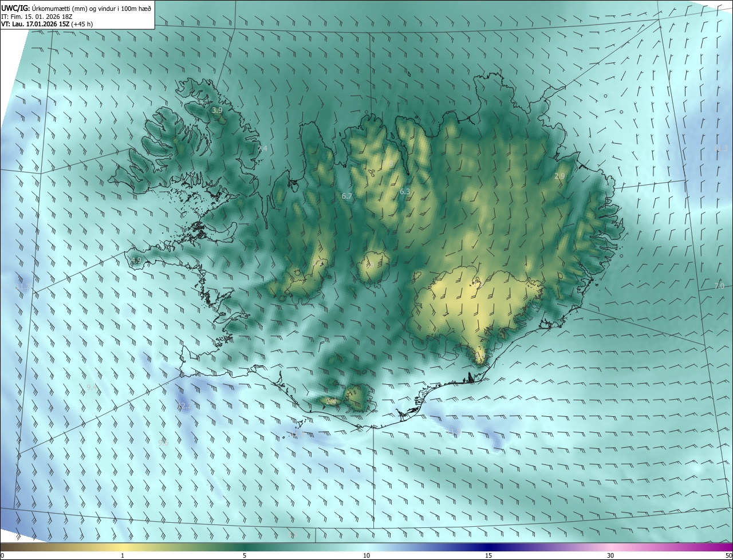This screenshot has height=560, width=733.
Task: Click the 4.9 value on Snæfellsnes peninsula
Action: coord(136,261)
